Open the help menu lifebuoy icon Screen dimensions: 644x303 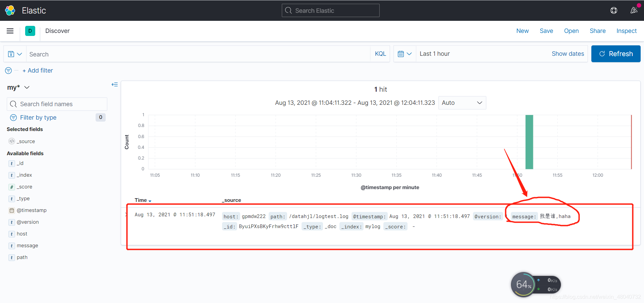pos(614,10)
